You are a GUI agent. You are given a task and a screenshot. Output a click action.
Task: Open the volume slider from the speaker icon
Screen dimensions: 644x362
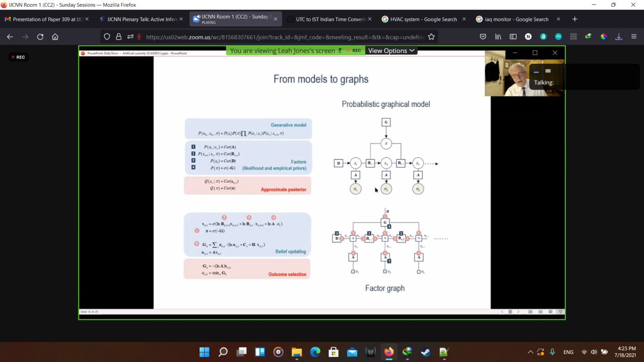(594, 352)
